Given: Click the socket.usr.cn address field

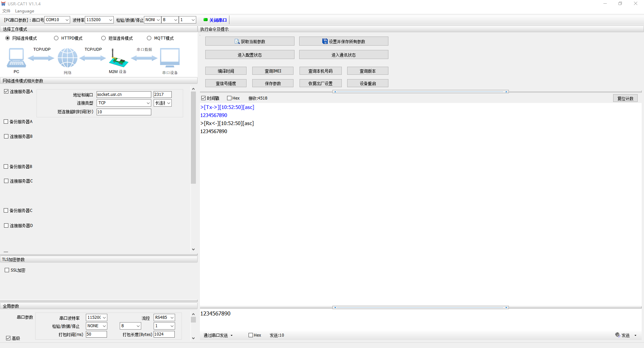Looking at the screenshot, I should [124, 95].
